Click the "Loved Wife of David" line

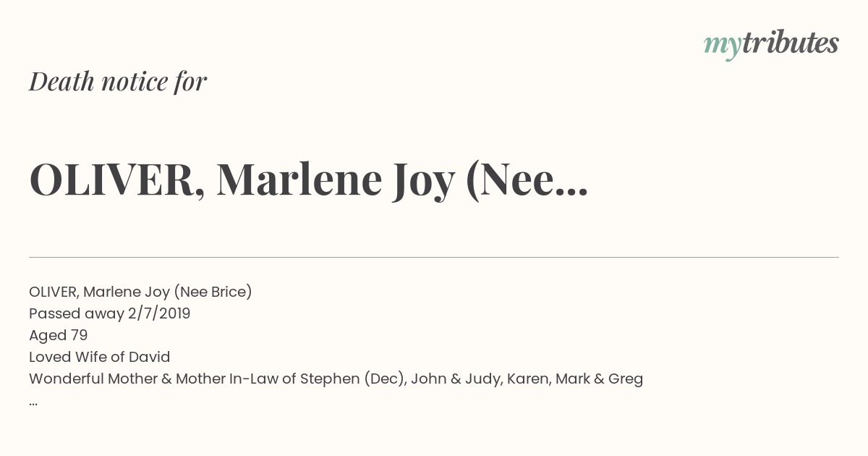click(100, 357)
